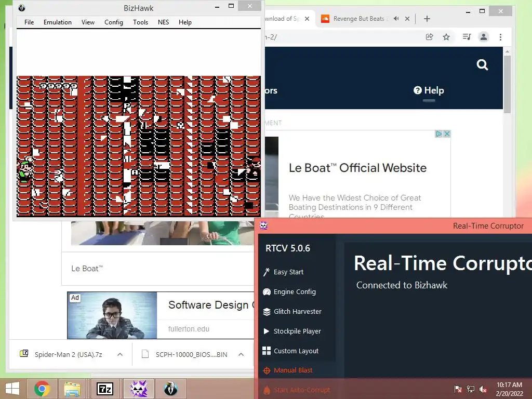
Task: Click the Glitch Harvester layers icon
Action: click(267, 312)
